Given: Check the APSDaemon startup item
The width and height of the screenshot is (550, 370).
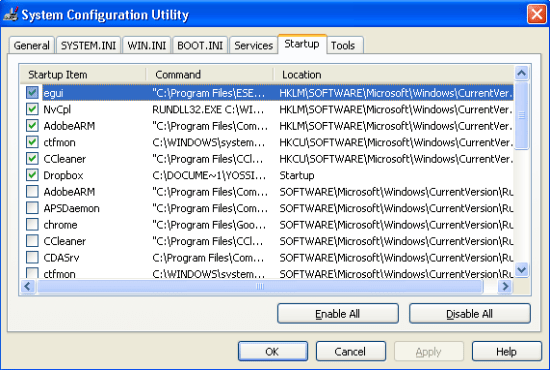Looking at the screenshot, I should [x=32, y=208].
